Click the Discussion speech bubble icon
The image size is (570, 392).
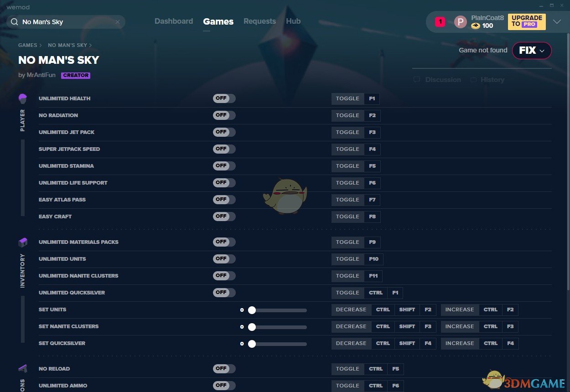[417, 80]
